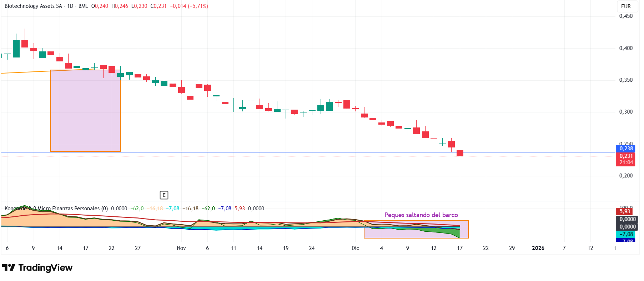Image resolution: width=644 pixels, height=281 pixels.
Task: Click the "Nov" date on the time axis
Action: [181, 248]
